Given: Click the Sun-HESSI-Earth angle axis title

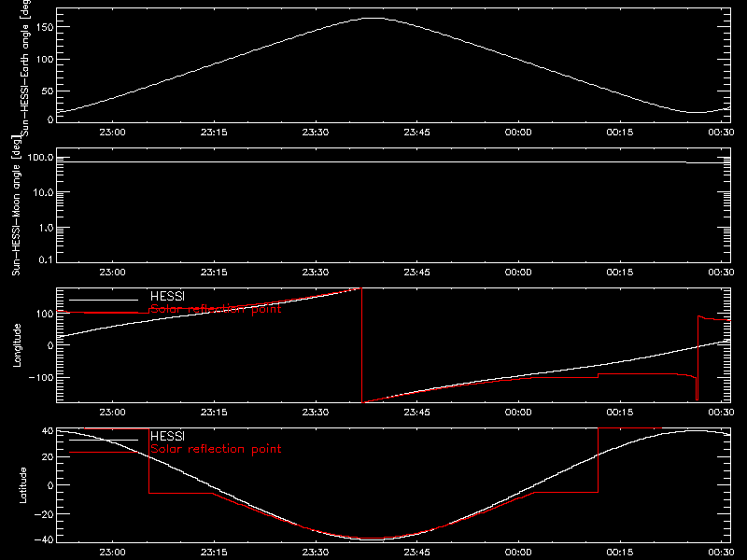Looking at the screenshot, I should [x=25, y=67].
